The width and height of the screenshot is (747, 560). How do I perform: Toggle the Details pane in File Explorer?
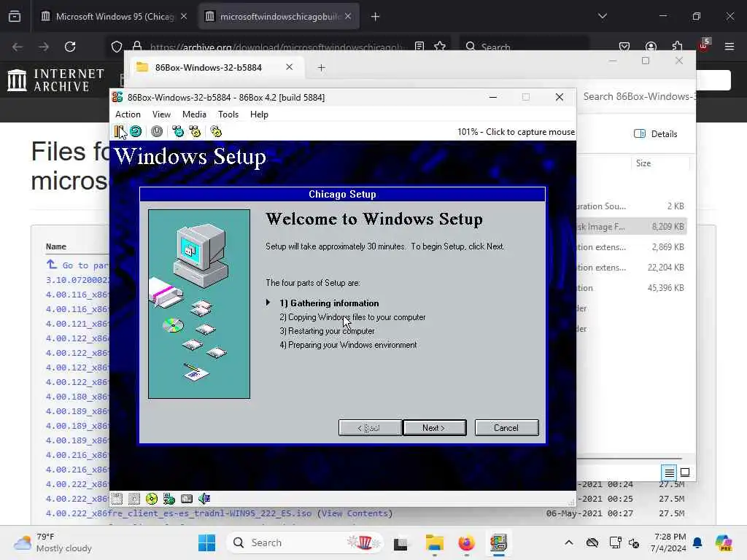point(656,134)
